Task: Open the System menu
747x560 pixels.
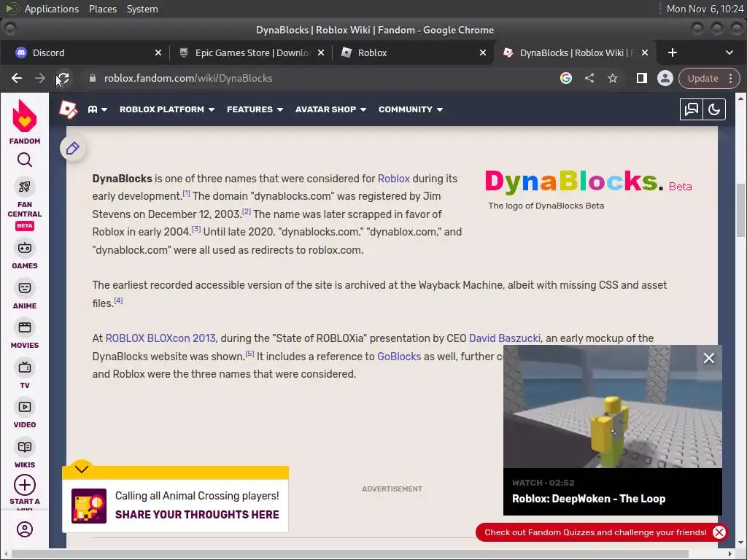Action: [x=142, y=9]
